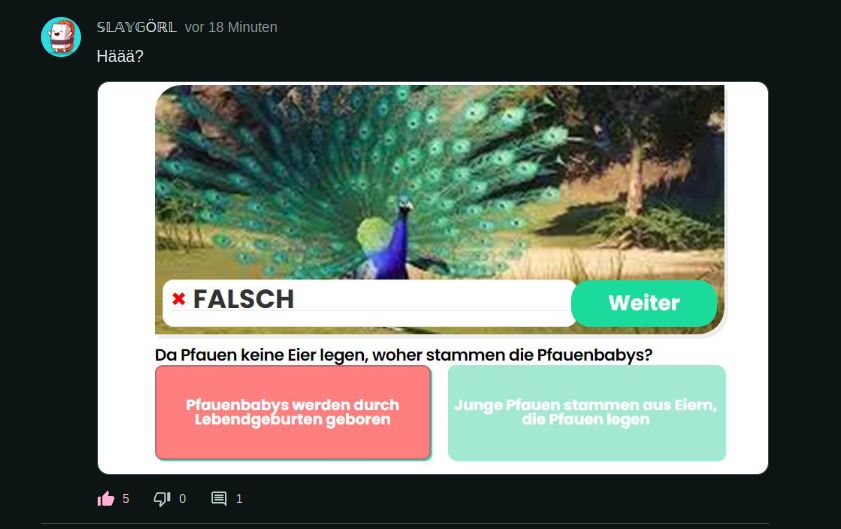841x529 pixels.
Task: Select the green answer 'Junge Pfauen stammen aus Eiern'
Action: [x=587, y=413]
